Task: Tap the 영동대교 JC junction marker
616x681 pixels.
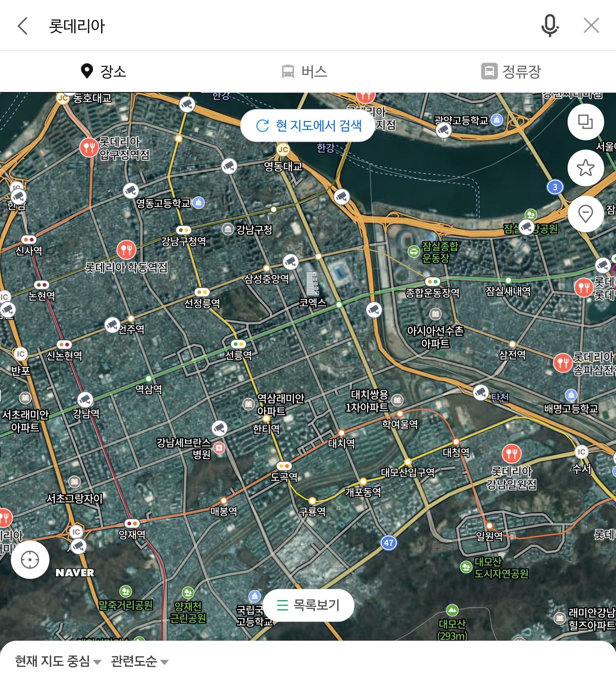Action: pyautogui.click(x=283, y=150)
